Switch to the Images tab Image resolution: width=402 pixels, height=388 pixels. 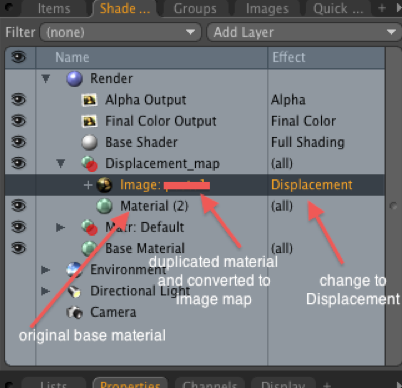pyautogui.click(x=267, y=9)
